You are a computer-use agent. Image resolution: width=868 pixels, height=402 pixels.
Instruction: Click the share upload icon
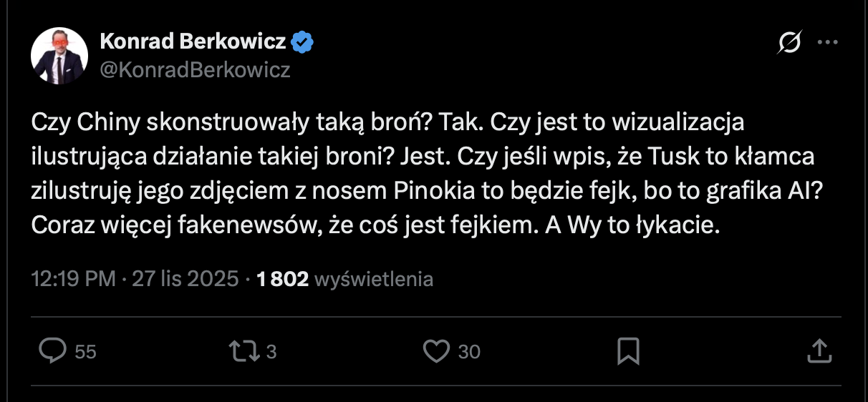click(x=819, y=350)
